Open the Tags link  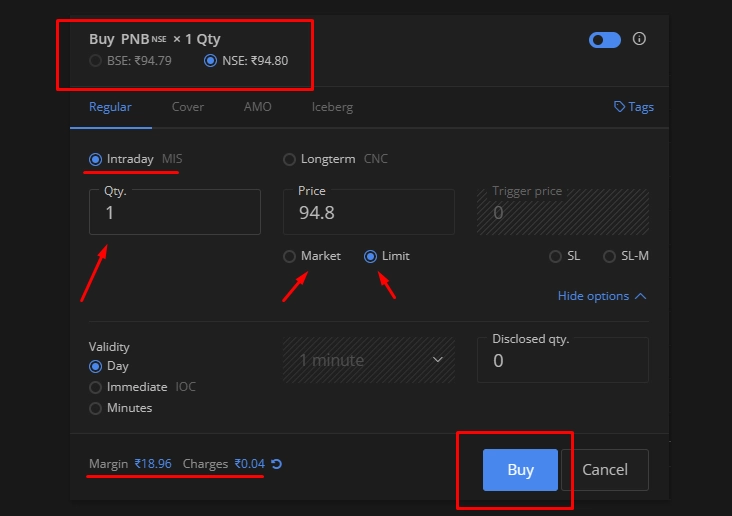(x=633, y=107)
